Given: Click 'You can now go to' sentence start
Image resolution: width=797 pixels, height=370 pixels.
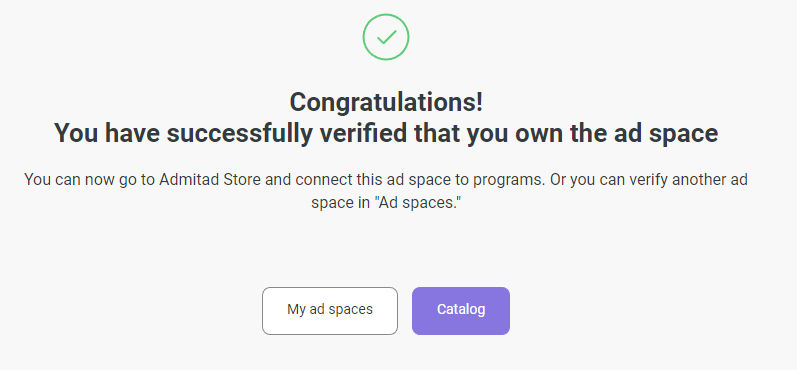Looking at the screenshot, I should (89, 180).
